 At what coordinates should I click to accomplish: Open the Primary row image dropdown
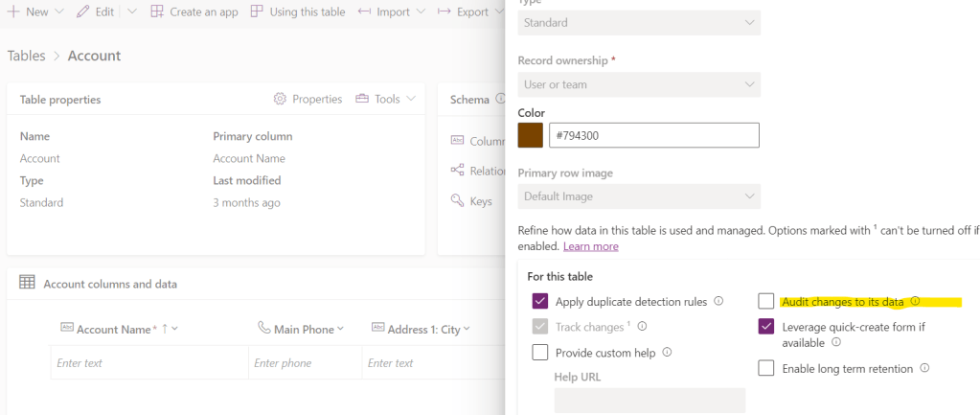coord(639,196)
